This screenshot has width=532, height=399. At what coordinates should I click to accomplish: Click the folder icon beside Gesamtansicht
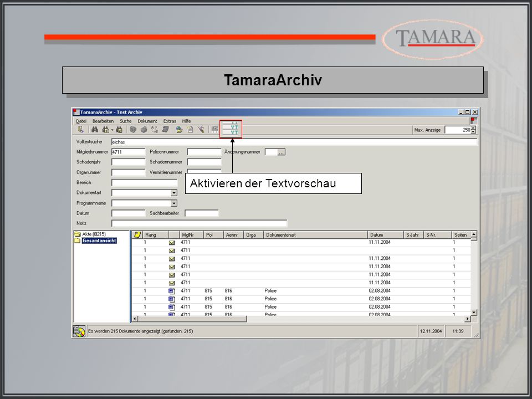click(x=78, y=241)
